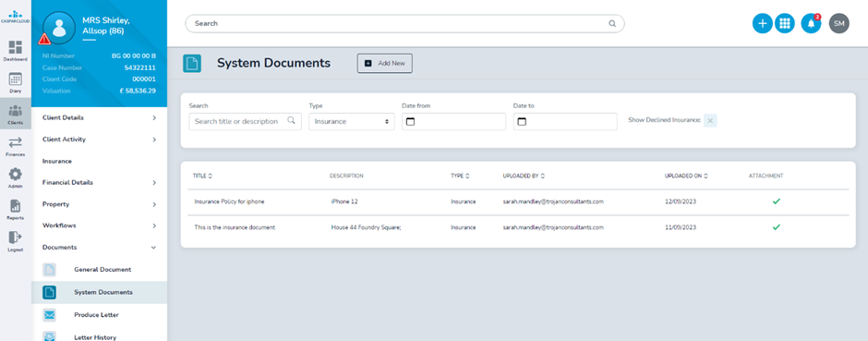Click the uploader email in the iPhone 12 row
Viewport: 868px width, 341px height.
[x=553, y=201]
